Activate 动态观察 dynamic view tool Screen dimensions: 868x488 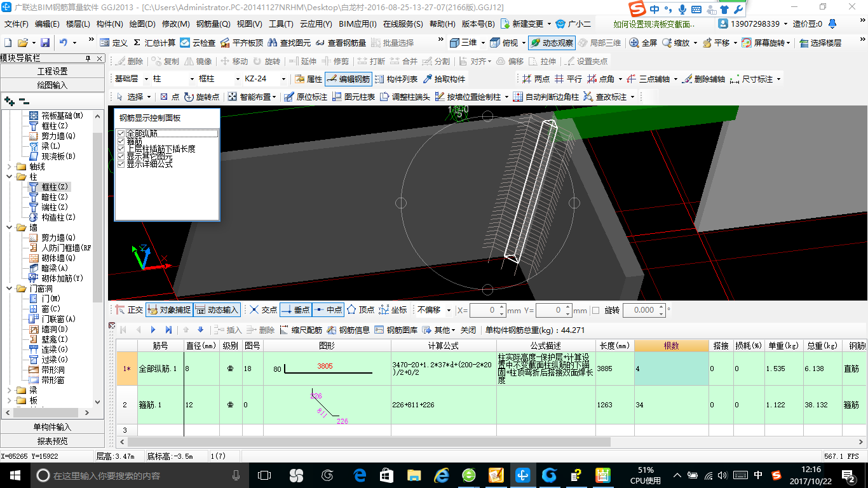(551, 43)
